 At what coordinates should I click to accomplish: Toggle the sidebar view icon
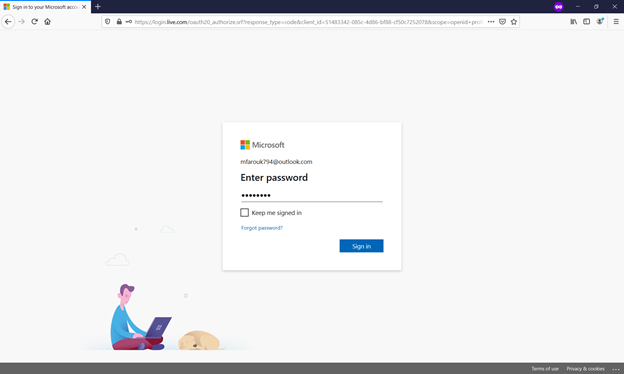tap(587, 21)
